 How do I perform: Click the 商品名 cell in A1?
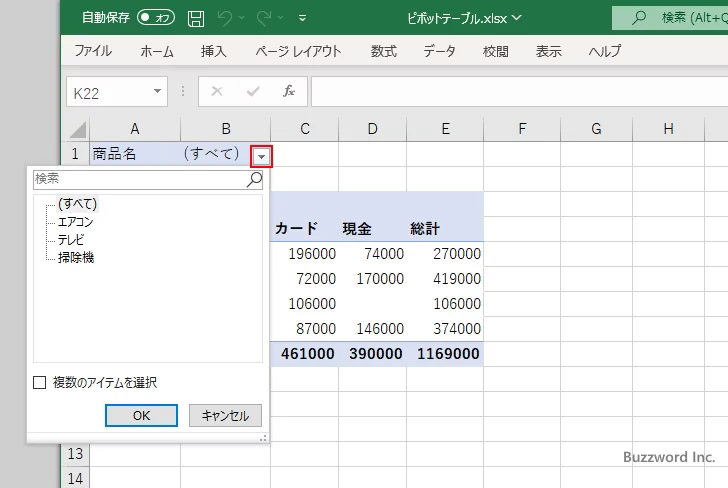pos(135,154)
